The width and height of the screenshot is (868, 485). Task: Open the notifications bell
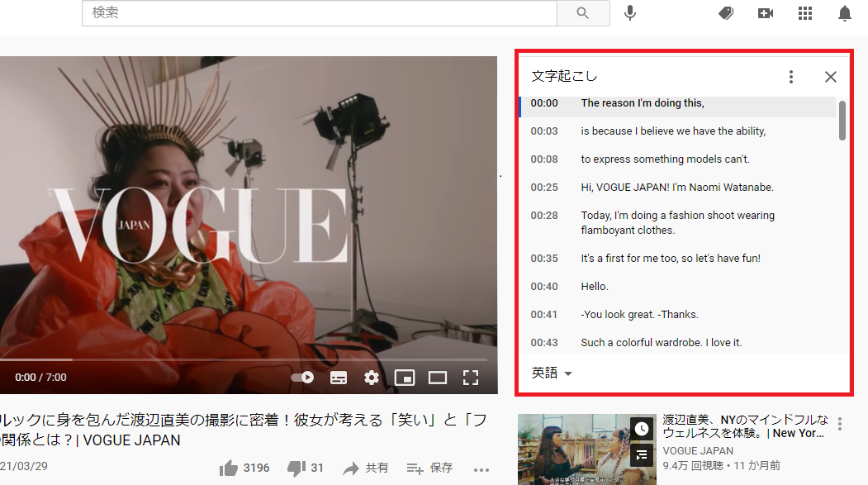(845, 12)
